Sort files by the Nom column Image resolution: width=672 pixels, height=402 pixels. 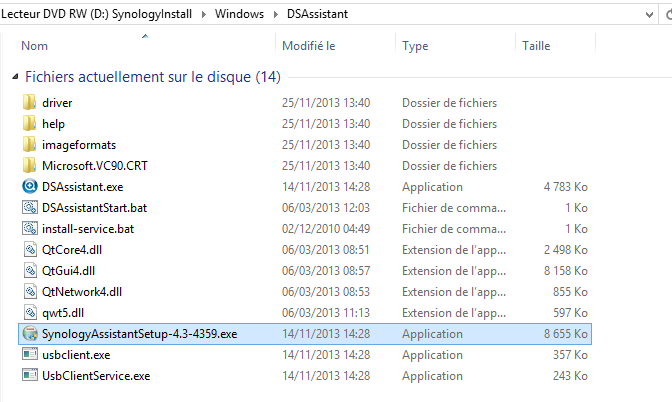tap(34, 45)
